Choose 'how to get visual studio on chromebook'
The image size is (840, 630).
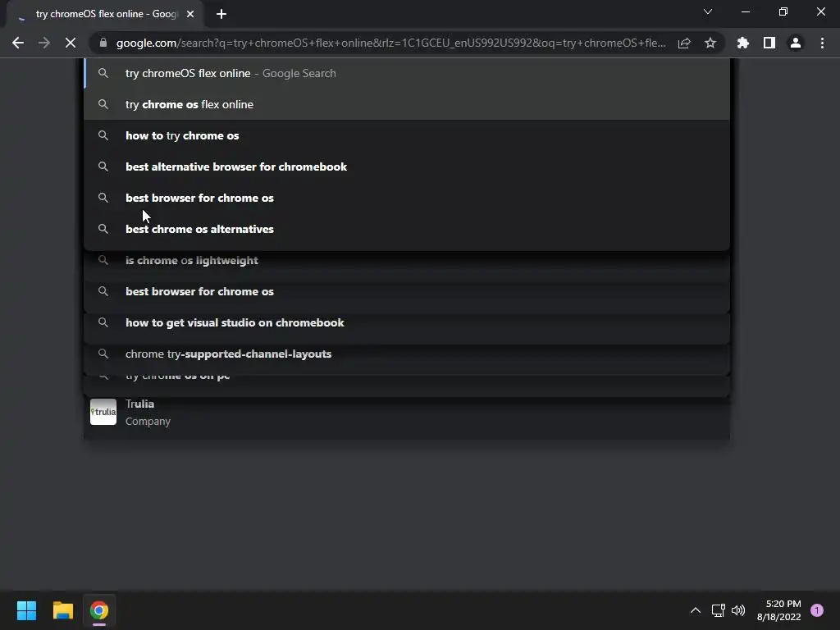coord(407,323)
